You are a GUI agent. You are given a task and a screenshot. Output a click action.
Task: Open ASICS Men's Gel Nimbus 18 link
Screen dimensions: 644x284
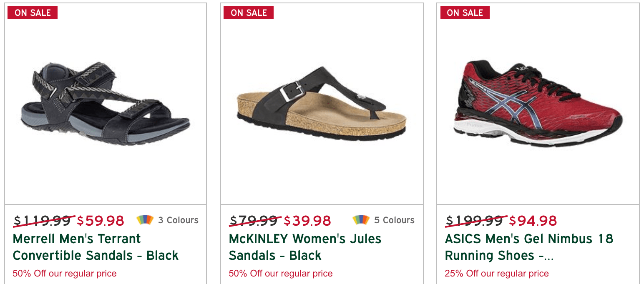pyautogui.click(x=529, y=247)
